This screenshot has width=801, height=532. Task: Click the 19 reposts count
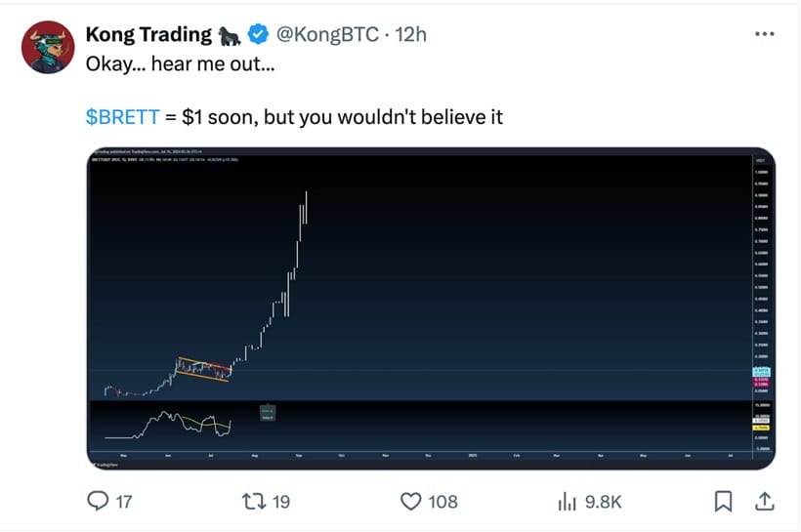tap(280, 502)
